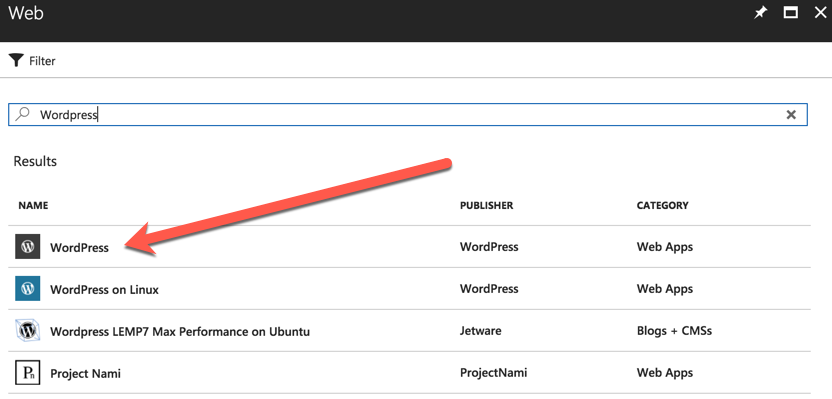Click WordPress publisher in WordPress on Linux row

489,289
